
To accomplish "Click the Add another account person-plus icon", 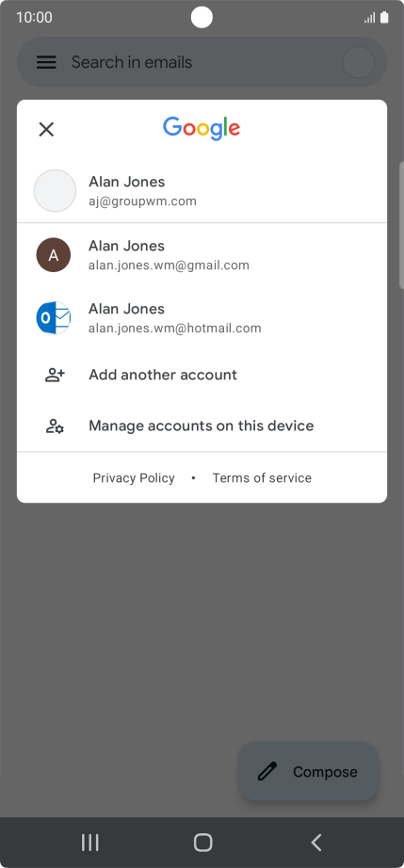I will [x=55, y=375].
